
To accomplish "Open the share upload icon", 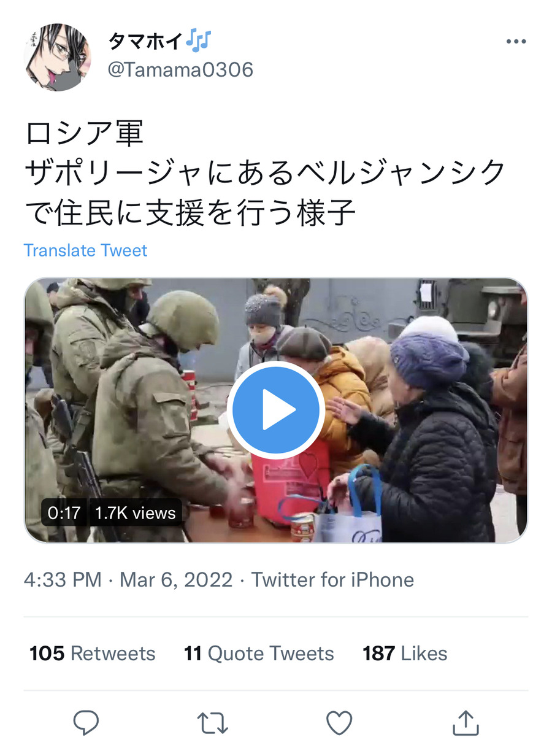I will (465, 723).
